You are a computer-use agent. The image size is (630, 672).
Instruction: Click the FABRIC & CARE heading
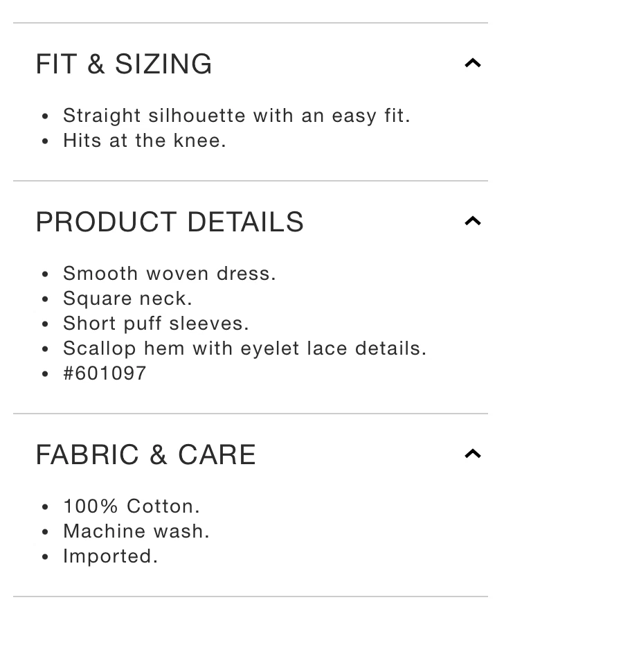(145, 455)
